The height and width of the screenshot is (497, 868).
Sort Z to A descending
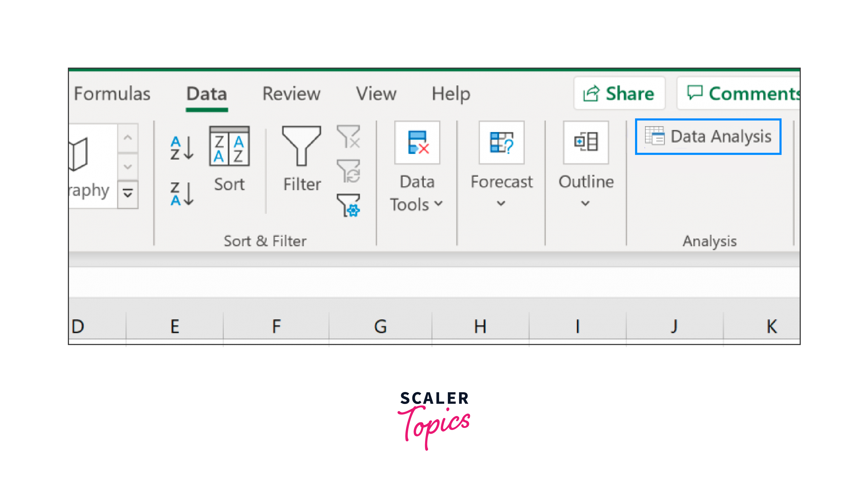tap(182, 193)
